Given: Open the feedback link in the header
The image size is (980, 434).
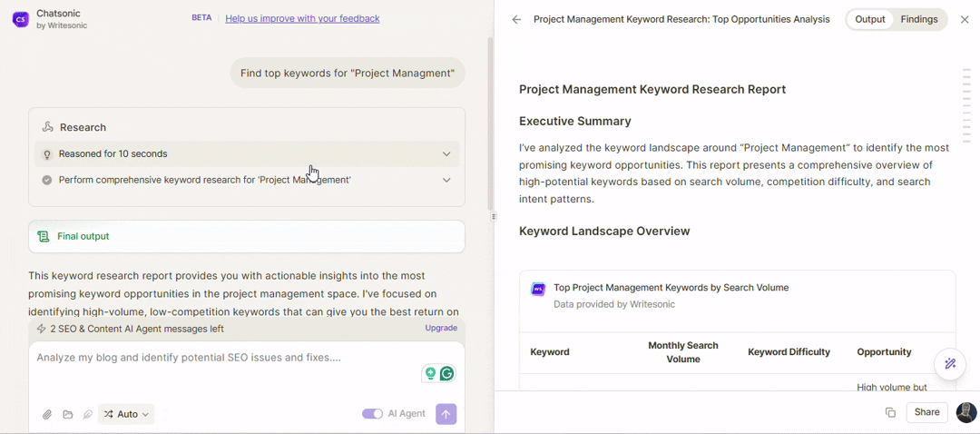Looking at the screenshot, I should point(302,18).
